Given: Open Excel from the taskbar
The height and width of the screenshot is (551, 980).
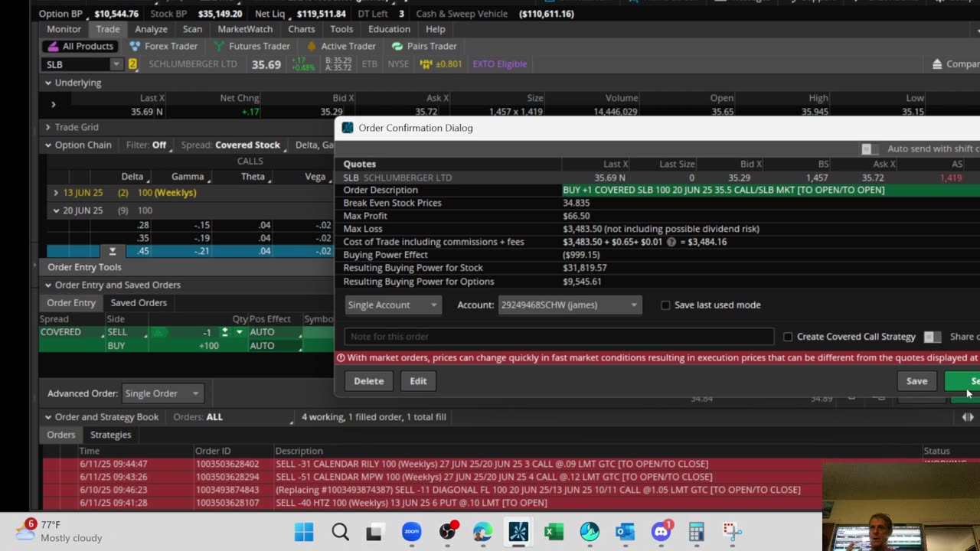Looking at the screenshot, I should coord(554,532).
